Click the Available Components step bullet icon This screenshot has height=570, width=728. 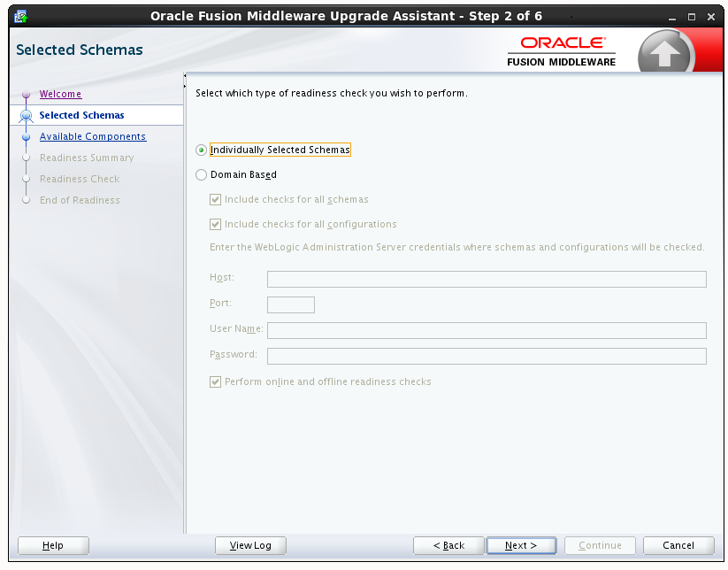(26, 137)
